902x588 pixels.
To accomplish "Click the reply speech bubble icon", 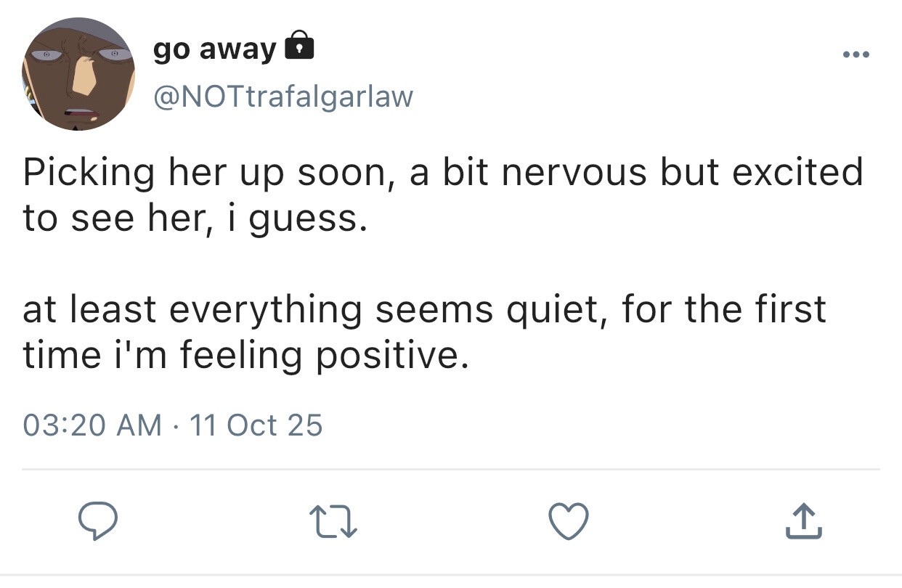I will pyautogui.click(x=99, y=522).
